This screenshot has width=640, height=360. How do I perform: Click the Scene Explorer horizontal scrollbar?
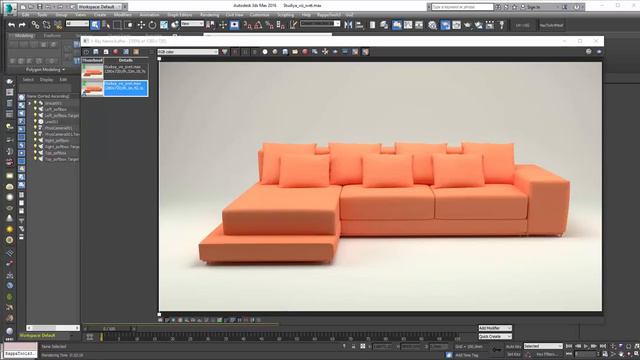[53, 328]
